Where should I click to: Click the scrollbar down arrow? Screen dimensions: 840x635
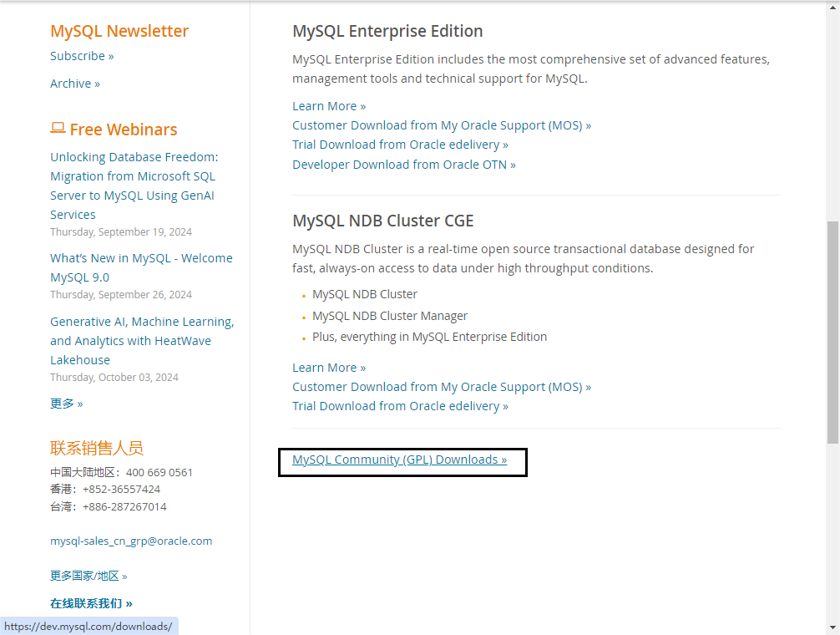[832, 627]
